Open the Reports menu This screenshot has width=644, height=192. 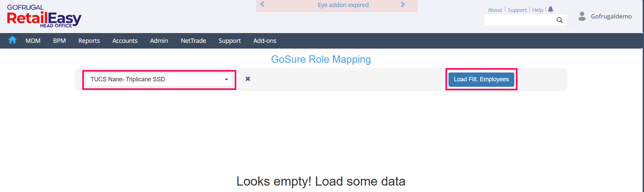pyautogui.click(x=89, y=41)
